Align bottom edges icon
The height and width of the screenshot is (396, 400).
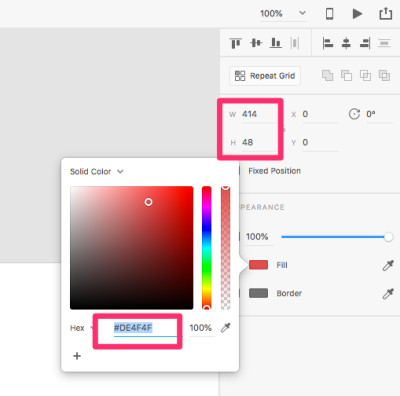point(276,43)
